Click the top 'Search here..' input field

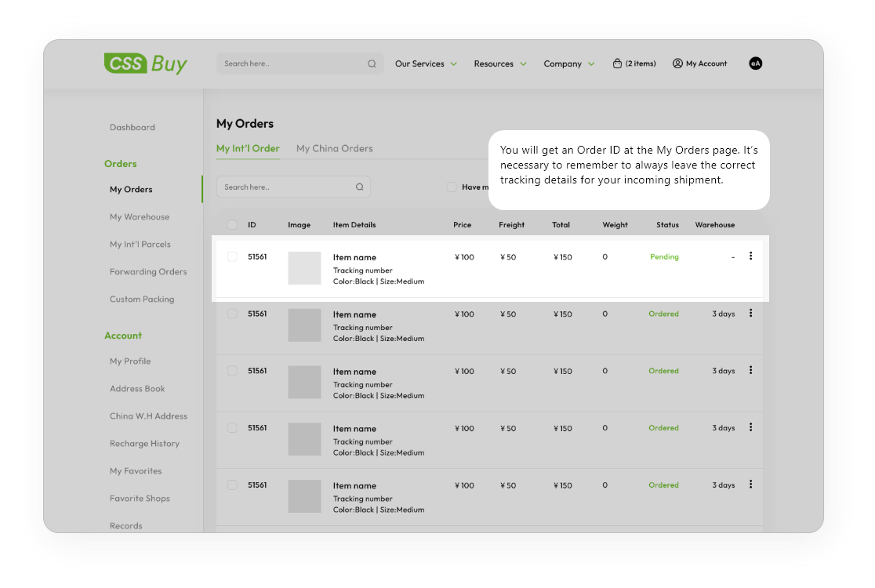pos(290,64)
